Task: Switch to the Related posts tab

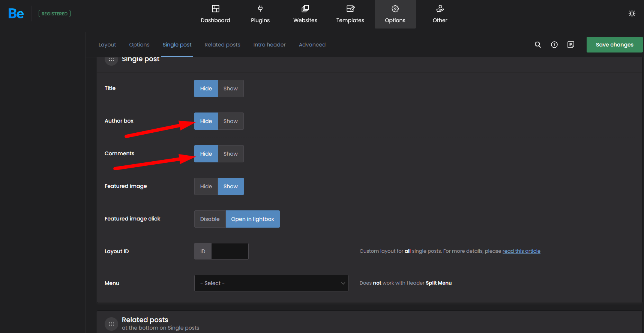Action: click(x=222, y=45)
